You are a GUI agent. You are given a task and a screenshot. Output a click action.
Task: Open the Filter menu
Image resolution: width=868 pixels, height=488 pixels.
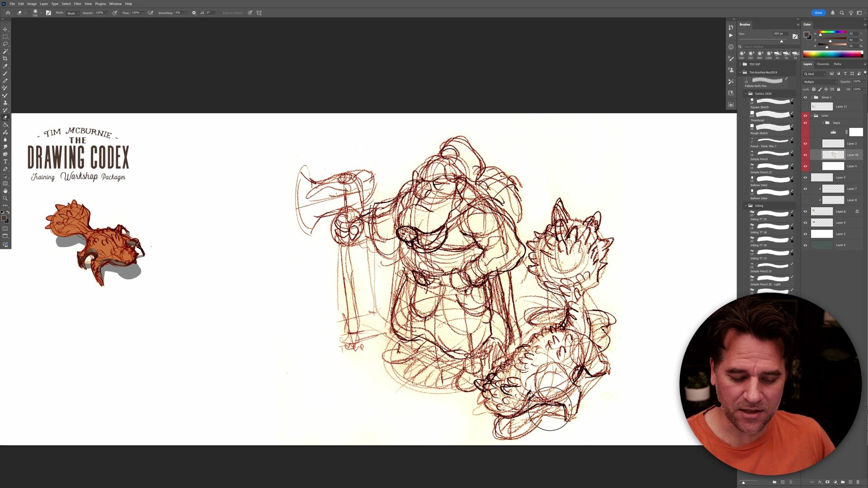point(77,4)
